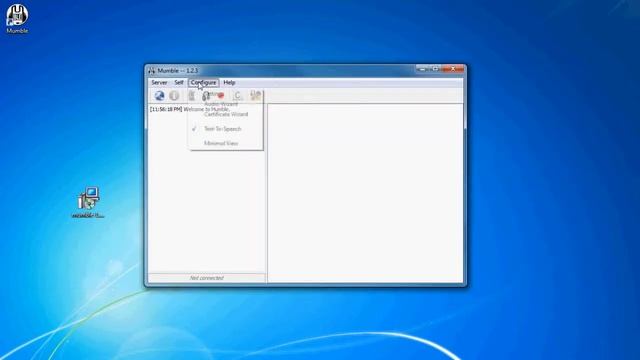
Task: Click the globe Connect icon in Mumble toolbar
Action: (x=159, y=96)
